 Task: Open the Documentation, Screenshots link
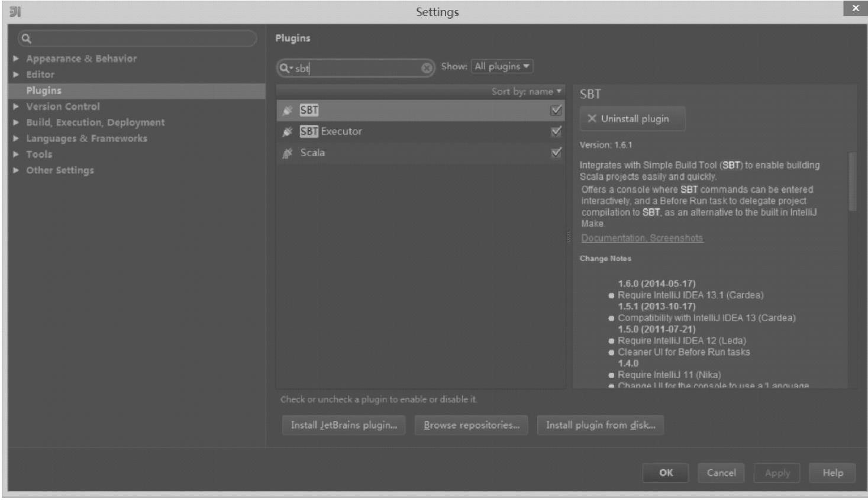click(x=642, y=238)
